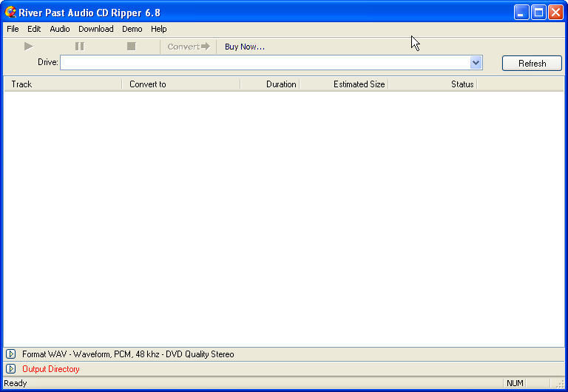Click the Duration column header
568x392 pixels.
[269, 84]
